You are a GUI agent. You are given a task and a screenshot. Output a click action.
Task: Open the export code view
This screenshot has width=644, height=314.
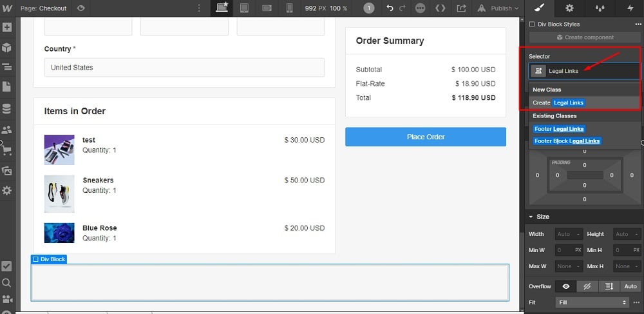click(440, 8)
